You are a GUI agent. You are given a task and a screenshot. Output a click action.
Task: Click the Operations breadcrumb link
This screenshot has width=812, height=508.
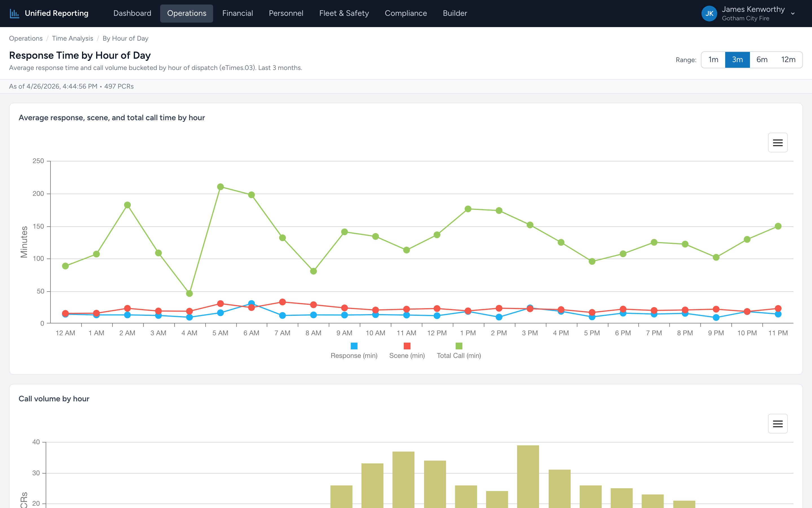click(26, 38)
